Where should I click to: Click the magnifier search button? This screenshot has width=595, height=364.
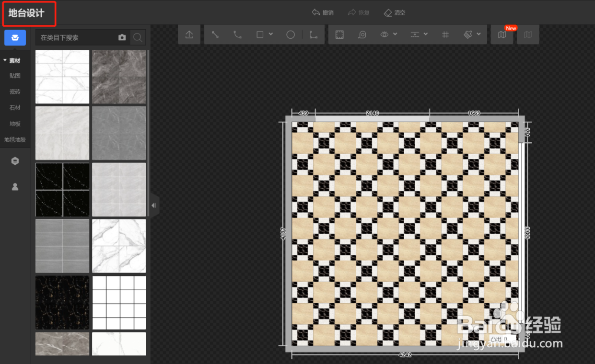(138, 37)
